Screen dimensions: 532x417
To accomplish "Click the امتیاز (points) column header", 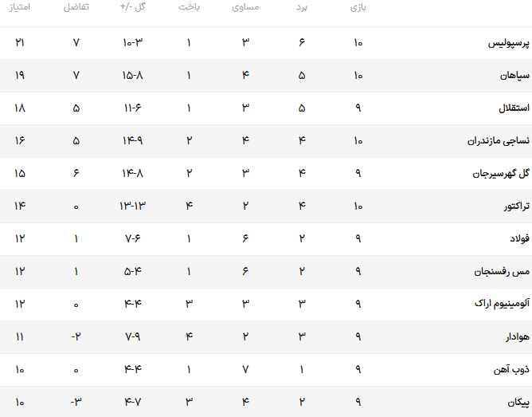I will [20, 7].
